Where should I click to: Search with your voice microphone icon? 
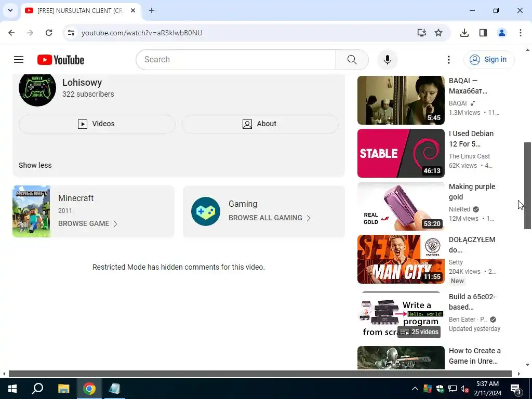coord(387,60)
